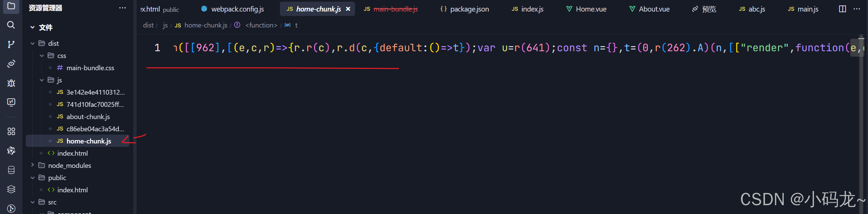Viewport: 868px width, 214px height.
Task: Click the dist breadcrumb segment
Action: coord(148,25)
